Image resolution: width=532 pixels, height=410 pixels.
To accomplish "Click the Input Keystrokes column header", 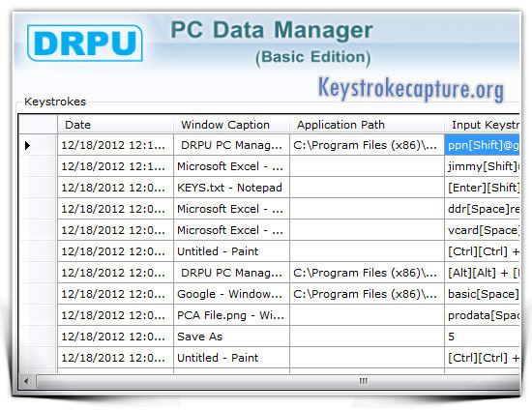I will click(482, 125).
